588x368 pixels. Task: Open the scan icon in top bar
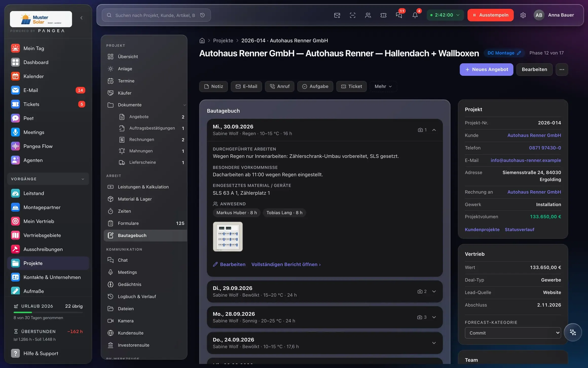pyautogui.click(x=353, y=15)
